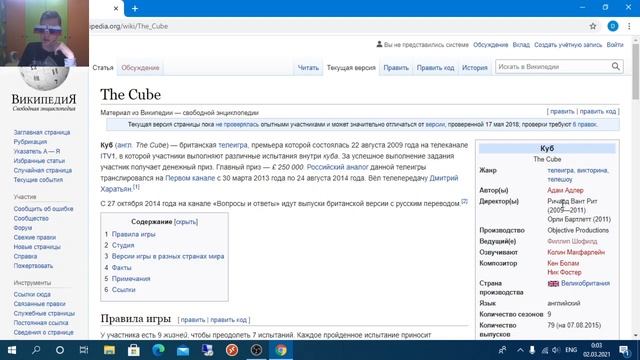Jump to Факты section
Screen dimensions: 640x360
121,268
